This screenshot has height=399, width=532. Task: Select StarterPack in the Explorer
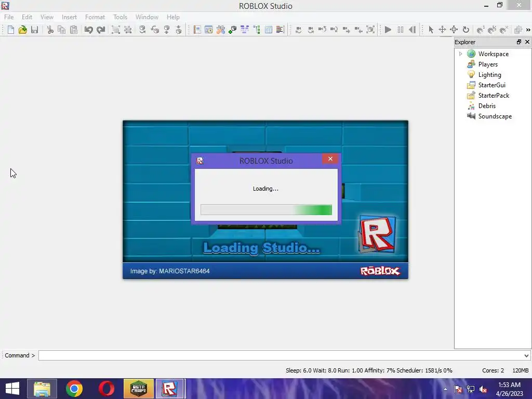tap(494, 96)
